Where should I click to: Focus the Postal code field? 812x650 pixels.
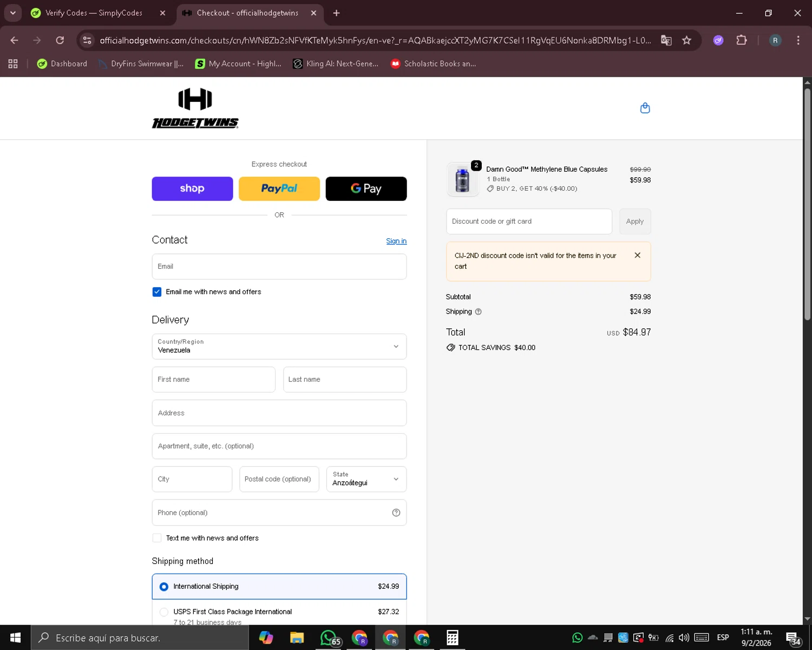(279, 479)
